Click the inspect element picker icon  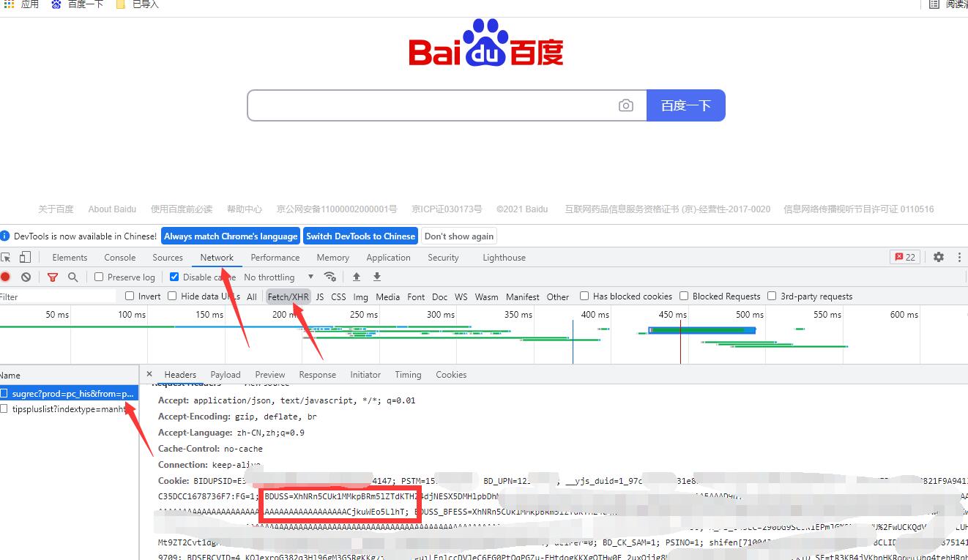(6, 258)
